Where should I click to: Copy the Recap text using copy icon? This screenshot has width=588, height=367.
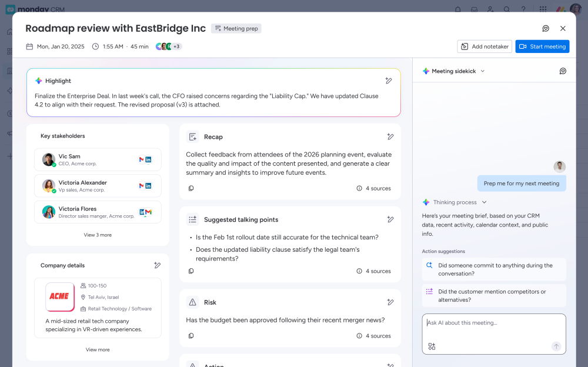pyautogui.click(x=191, y=188)
